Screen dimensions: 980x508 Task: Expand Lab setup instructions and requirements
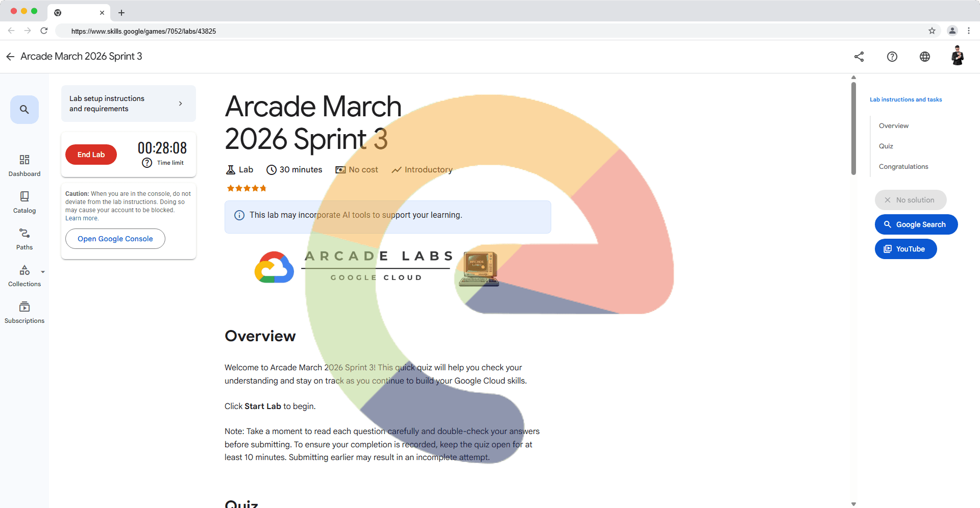129,104
